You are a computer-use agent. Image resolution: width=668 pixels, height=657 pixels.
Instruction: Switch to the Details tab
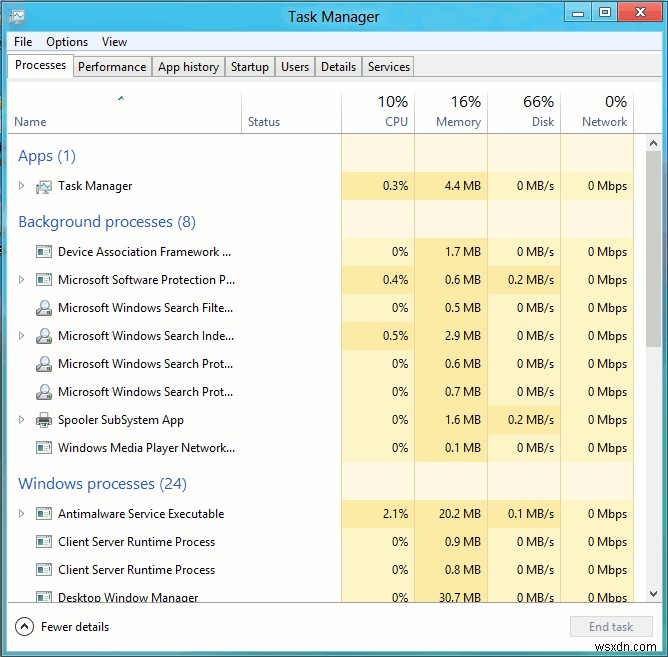(338, 67)
